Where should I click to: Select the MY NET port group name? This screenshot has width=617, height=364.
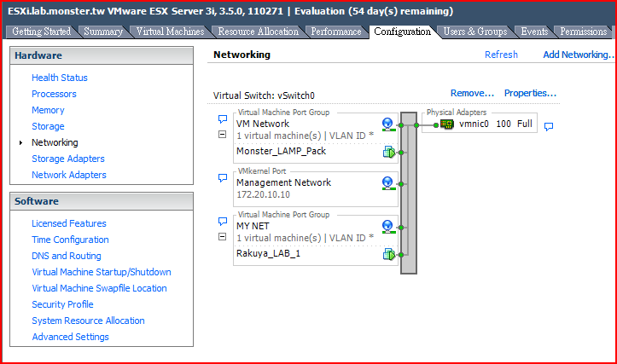tap(253, 226)
